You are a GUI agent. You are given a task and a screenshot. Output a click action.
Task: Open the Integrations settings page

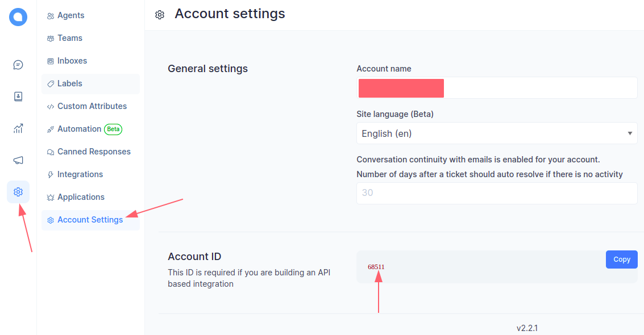[x=80, y=174]
